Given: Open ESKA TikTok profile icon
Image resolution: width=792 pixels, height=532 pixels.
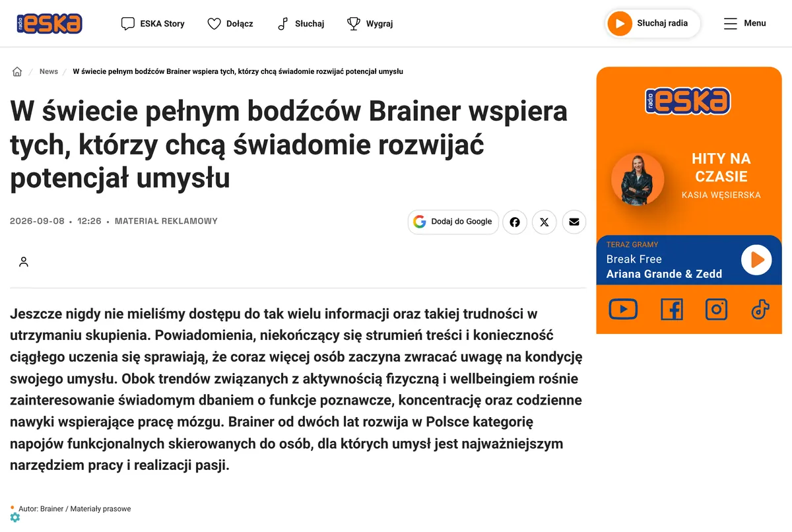Looking at the screenshot, I should tap(760, 310).
